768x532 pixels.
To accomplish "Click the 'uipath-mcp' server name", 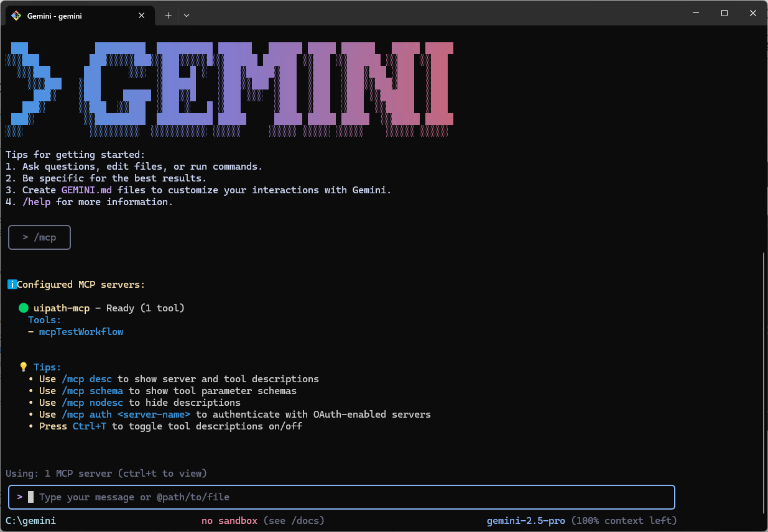I will click(x=62, y=308).
